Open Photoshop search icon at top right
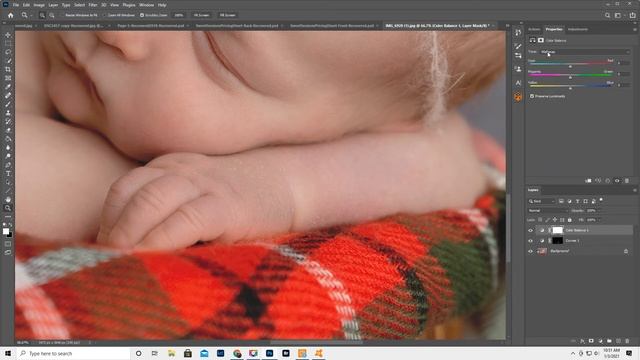This screenshot has height=360, width=640. click(607, 15)
